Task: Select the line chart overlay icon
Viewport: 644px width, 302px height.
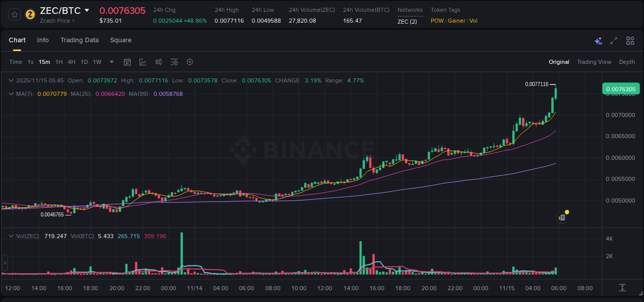Action: 142,62
